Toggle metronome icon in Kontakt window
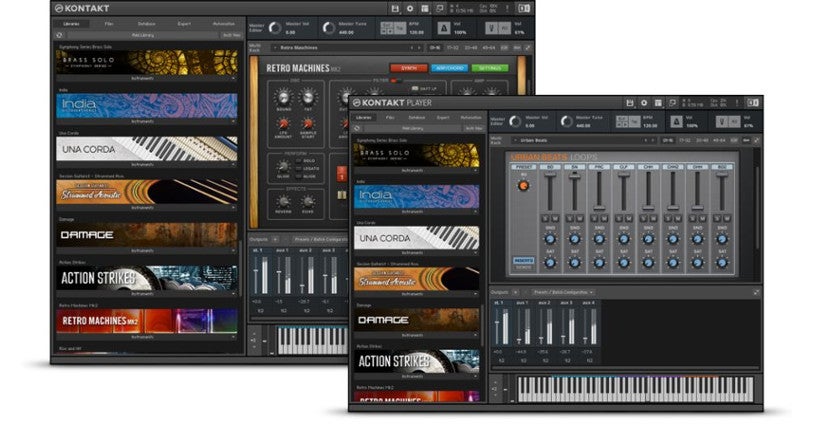This screenshot has width=813, height=424. 443,28
